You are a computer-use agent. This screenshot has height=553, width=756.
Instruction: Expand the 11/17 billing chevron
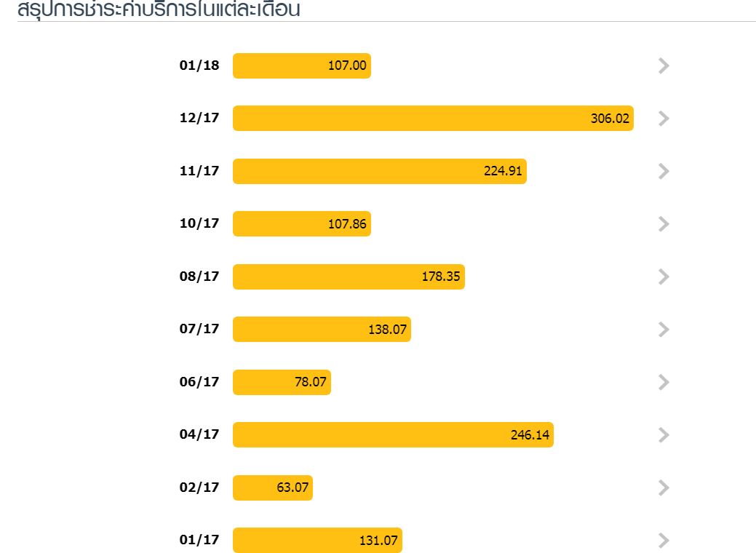pyautogui.click(x=664, y=171)
